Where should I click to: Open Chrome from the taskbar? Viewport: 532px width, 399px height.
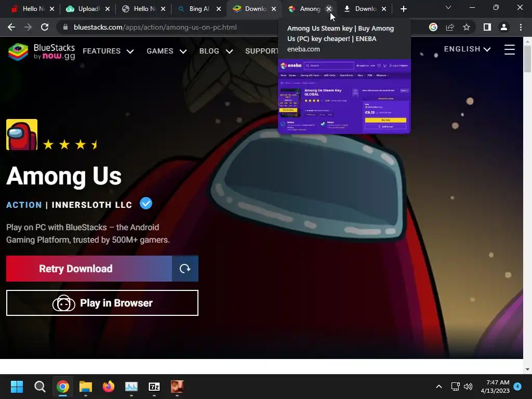click(63, 387)
